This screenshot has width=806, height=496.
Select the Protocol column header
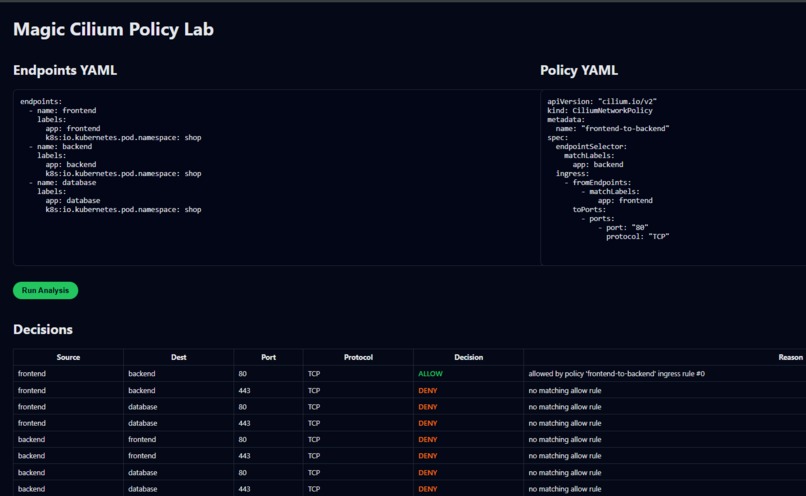point(358,357)
